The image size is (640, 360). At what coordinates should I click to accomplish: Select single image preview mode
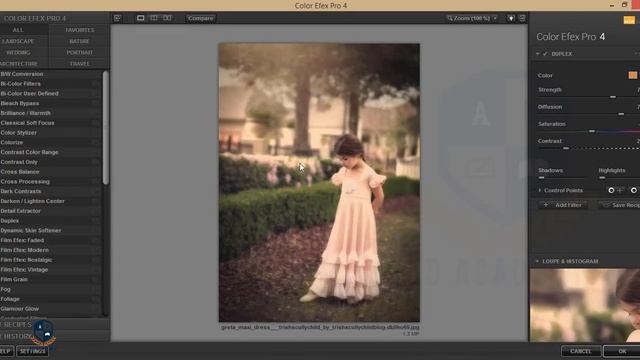pyautogui.click(x=140, y=18)
